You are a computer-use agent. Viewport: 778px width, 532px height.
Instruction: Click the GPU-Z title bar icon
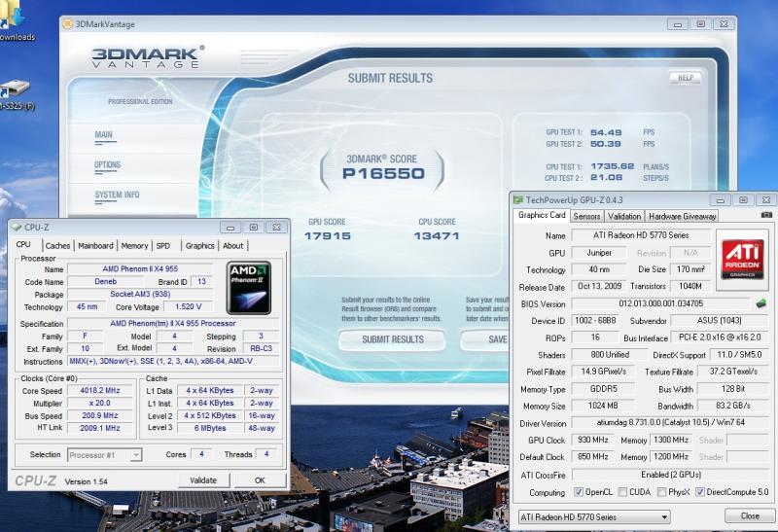(518, 198)
